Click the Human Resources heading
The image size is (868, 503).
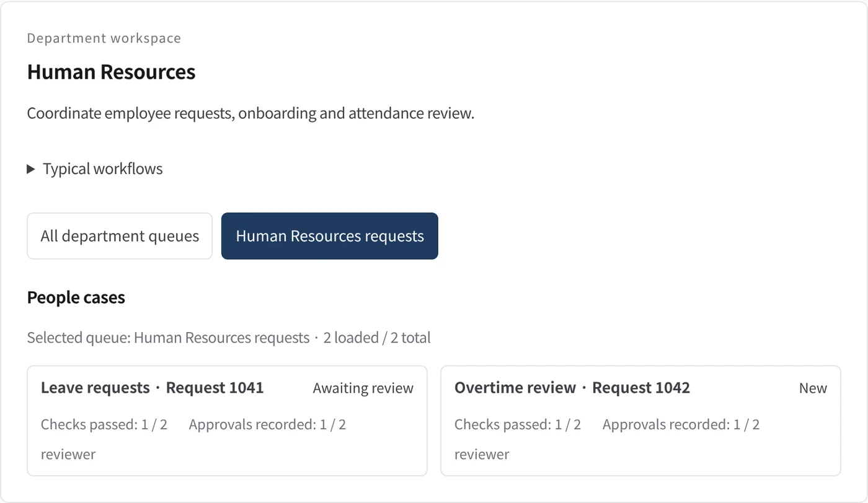pyautogui.click(x=112, y=72)
